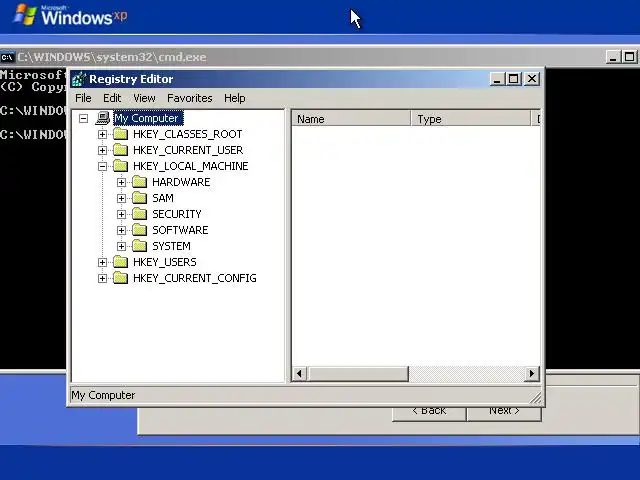Open the Help menu in Registry Editor
The image size is (640, 480).
coord(235,98)
